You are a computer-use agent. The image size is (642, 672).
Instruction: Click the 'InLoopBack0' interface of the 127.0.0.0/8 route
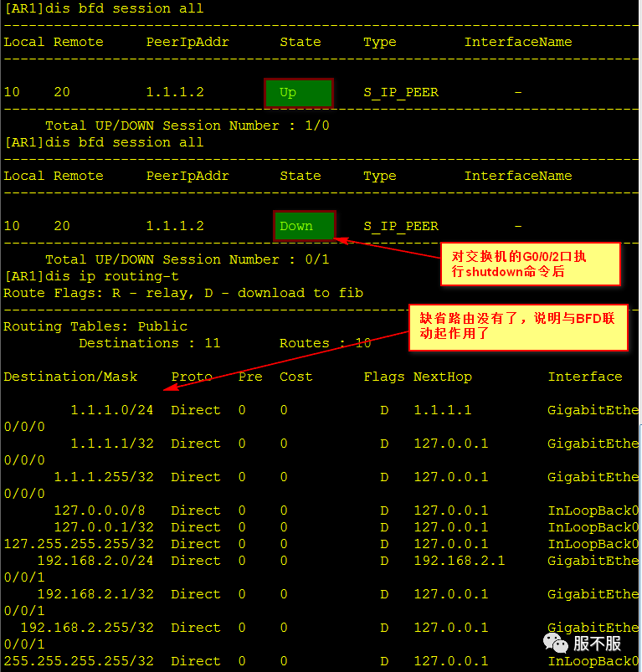coord(593,510)
